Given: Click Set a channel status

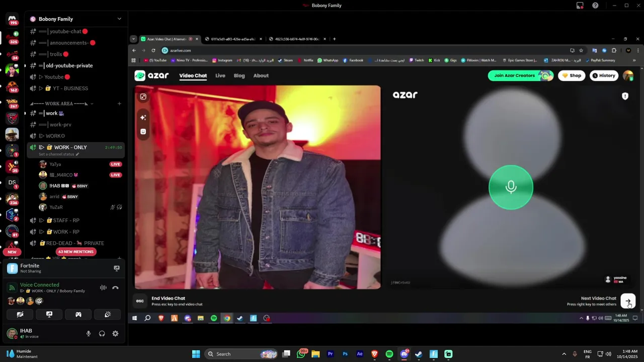Looking at the screenshot, I should [x=57, y=154].
